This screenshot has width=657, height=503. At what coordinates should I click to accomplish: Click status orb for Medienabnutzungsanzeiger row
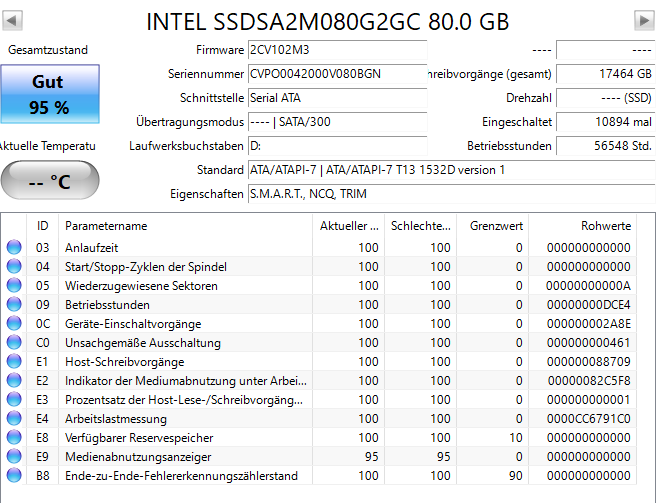[14, 456]
